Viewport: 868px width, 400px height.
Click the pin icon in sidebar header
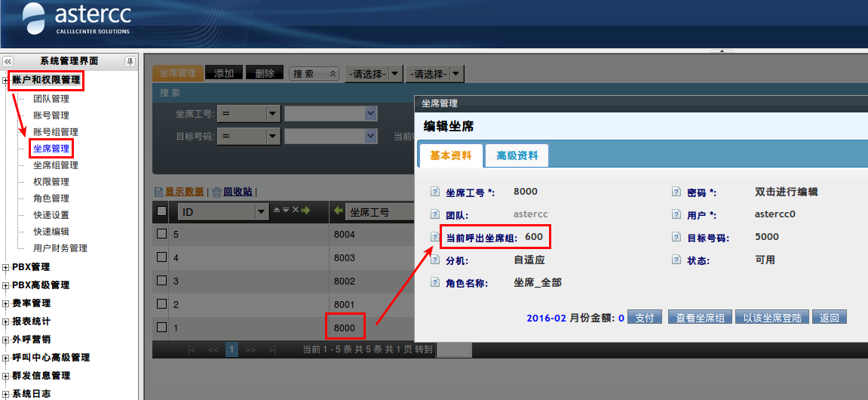point(130,61)
